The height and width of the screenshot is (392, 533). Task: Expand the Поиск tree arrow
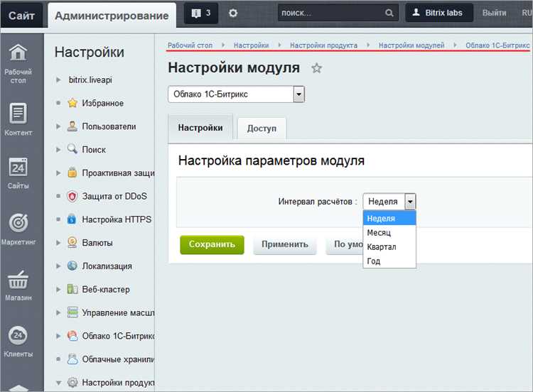pyautogui.click(x=58, y=149)
